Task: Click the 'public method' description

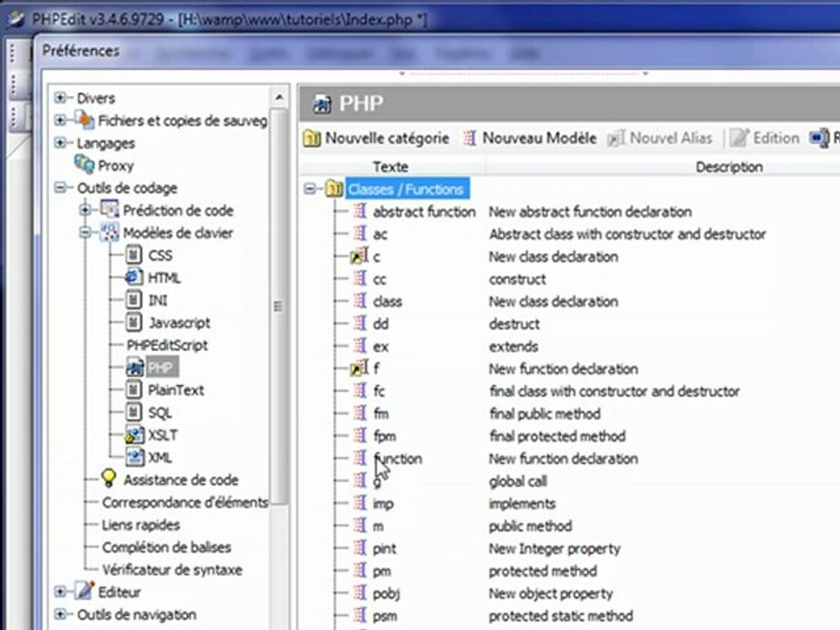Action: (x=530, y=526)
